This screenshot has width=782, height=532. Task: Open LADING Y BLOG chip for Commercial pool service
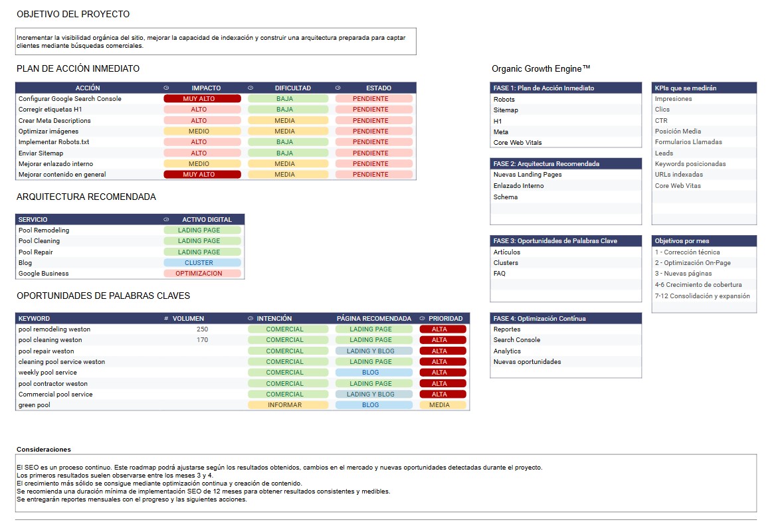(x=374, y=394)
